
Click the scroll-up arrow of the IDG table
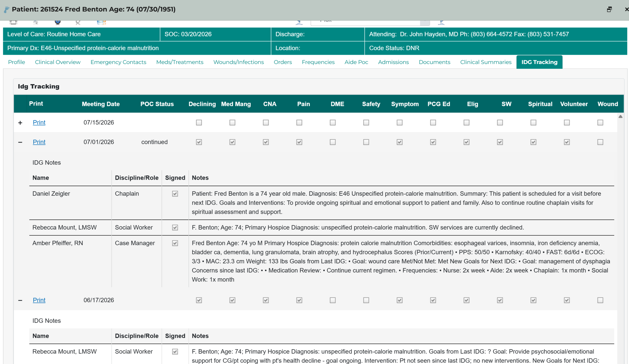[x=620, y=116]
